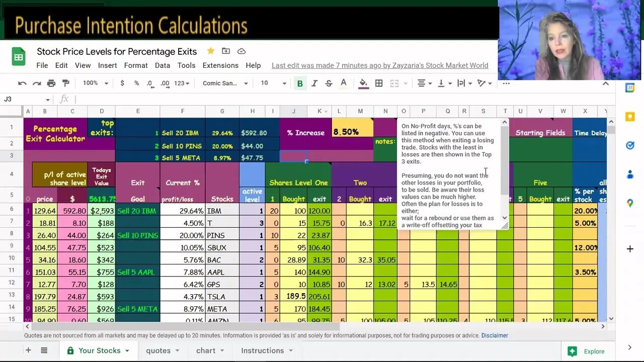Open the name box dropdown arrow
The width and height of the screenshot is (644, 362).
[48, 100]
